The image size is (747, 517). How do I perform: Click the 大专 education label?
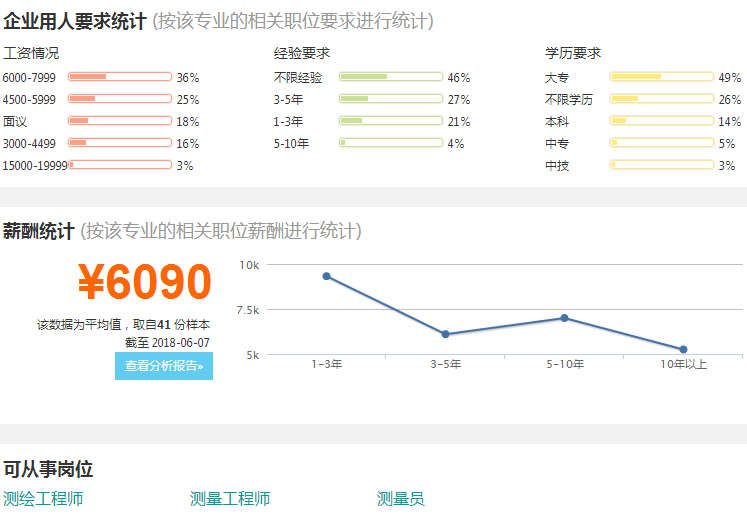[x=557, y=78]
